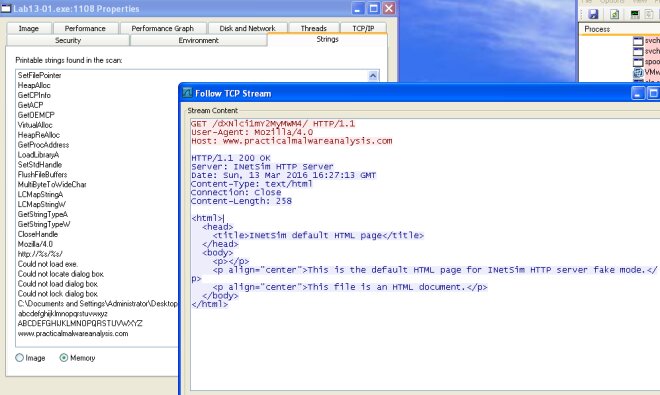The width and height of the screenshot is (660, 395).
Task: Select the spoolsv process icon in process list
Action: point(638,62)
